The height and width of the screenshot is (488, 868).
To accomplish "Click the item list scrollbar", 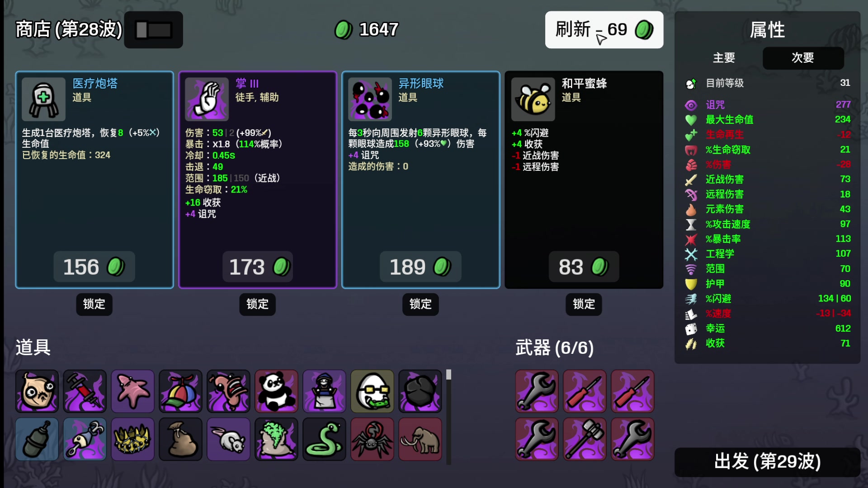I will [448, 417].
